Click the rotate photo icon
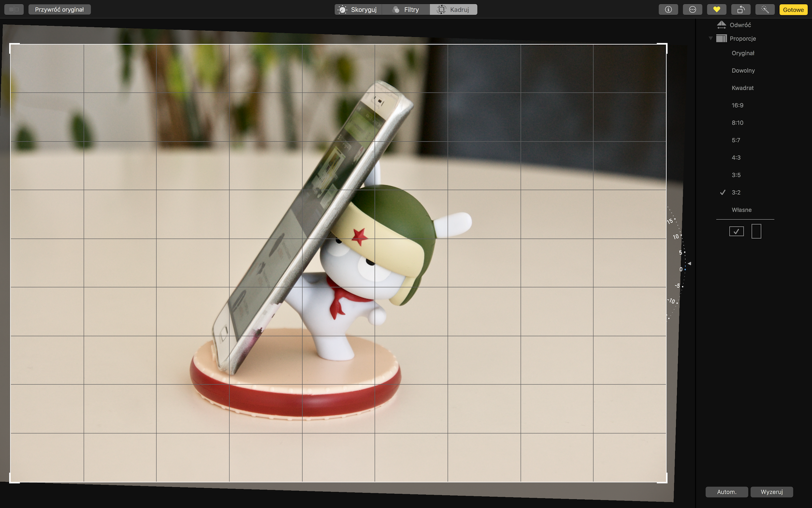 tap(741, 10)
